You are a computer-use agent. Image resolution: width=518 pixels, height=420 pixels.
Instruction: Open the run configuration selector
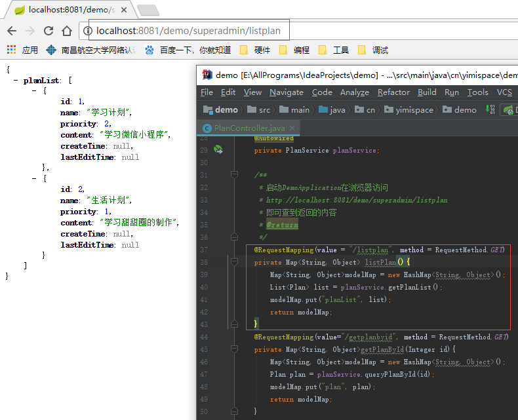click(x=509, y=109)
